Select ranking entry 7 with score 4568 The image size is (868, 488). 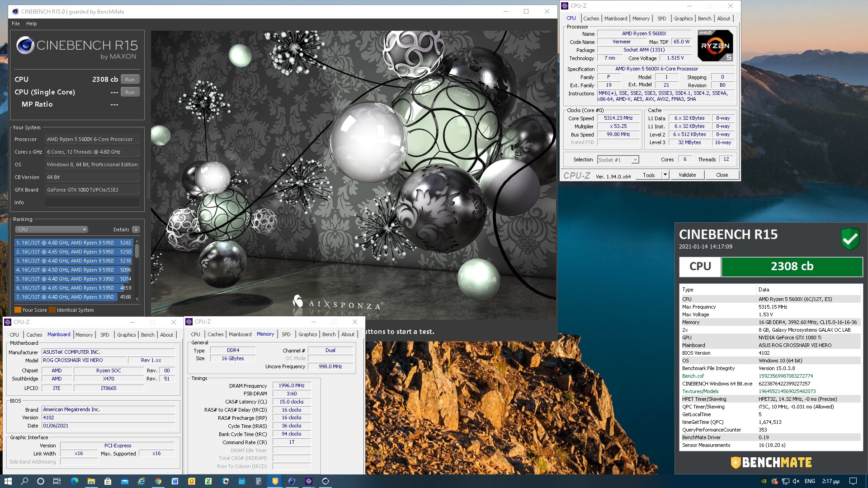coord(74,297)
